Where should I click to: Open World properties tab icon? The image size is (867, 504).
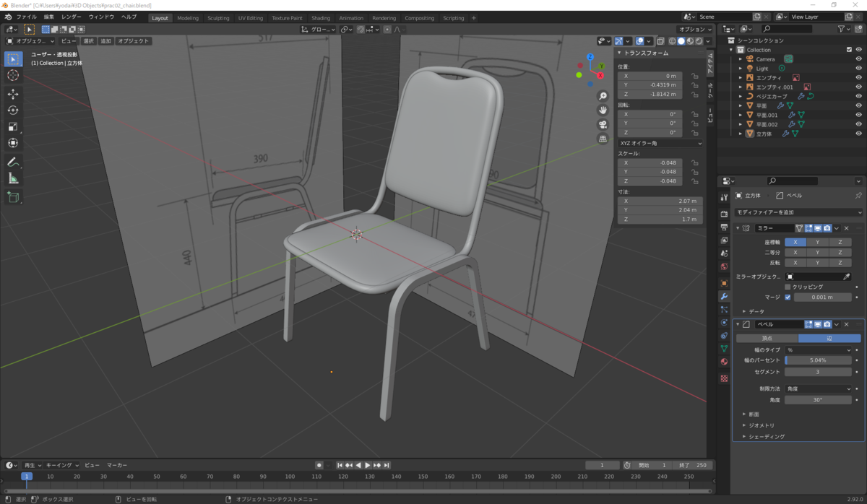[x=724, y=266]
